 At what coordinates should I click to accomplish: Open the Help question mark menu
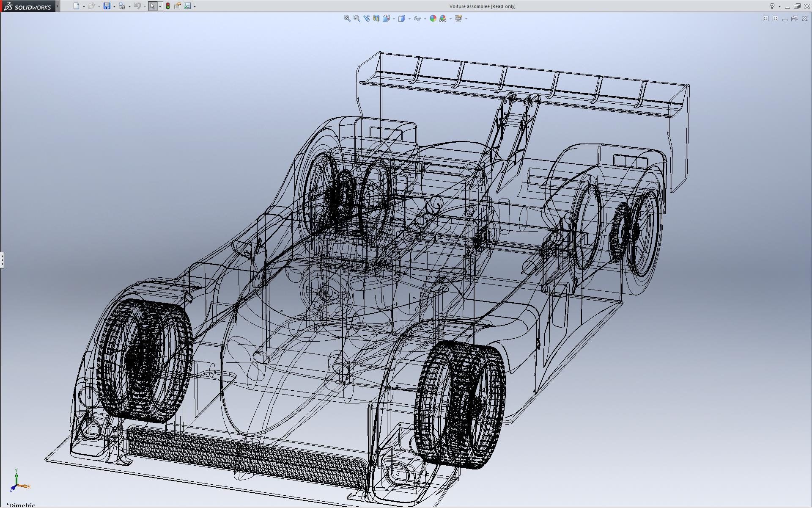coord(772,6)
